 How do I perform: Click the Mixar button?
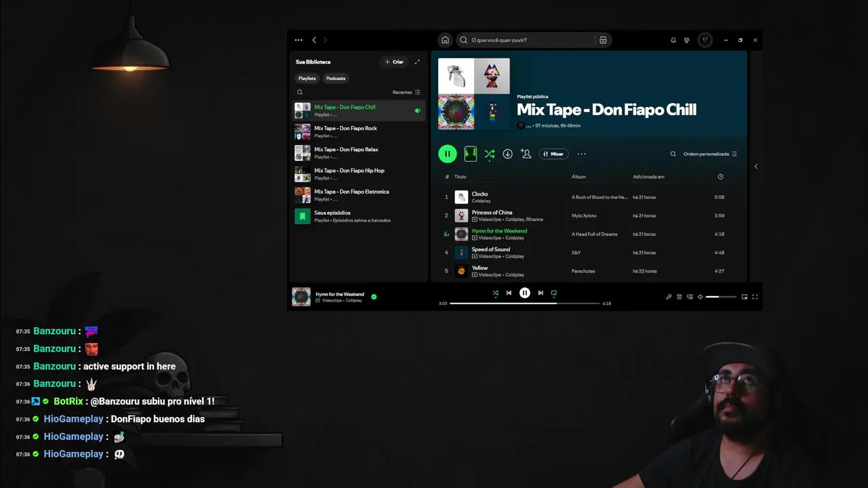(553, 154)
